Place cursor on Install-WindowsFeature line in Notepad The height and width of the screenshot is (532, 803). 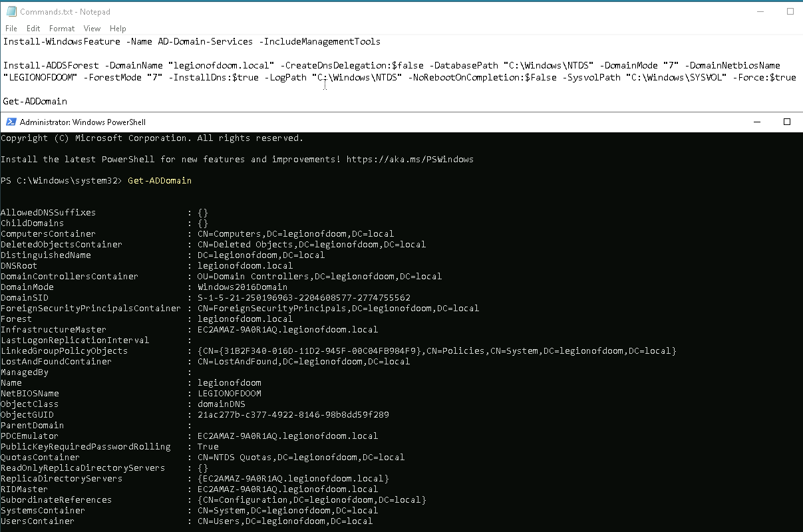click(x=192, y=42)
